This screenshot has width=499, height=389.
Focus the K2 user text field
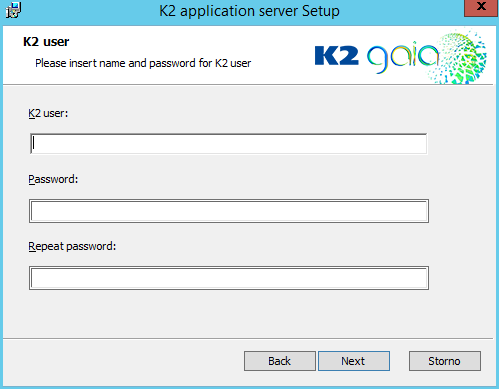pos(229,144)
